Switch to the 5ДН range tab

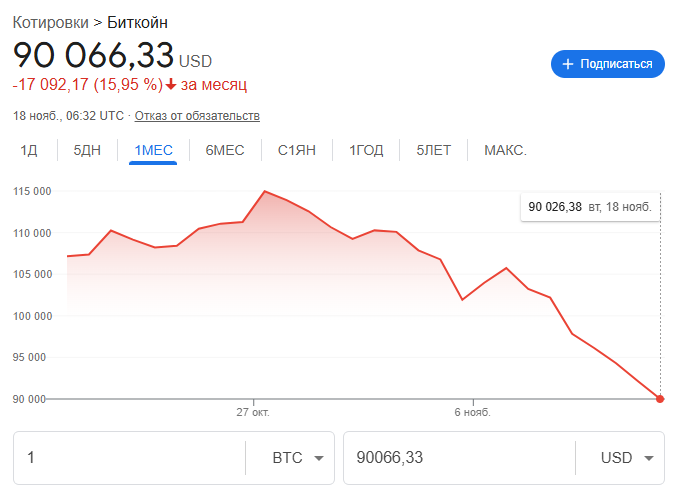(87, 151)
